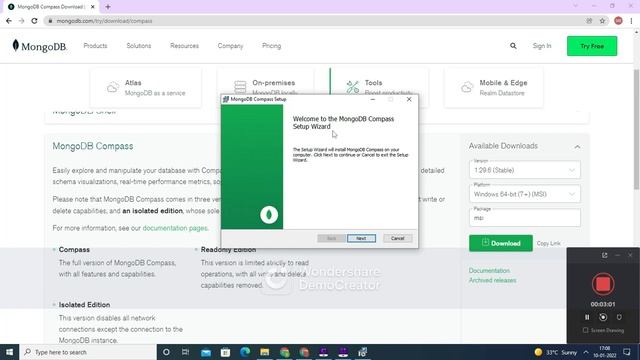Select the Mobile & Edge tab card
The image size is (640, 360).
tap(493, 88)
